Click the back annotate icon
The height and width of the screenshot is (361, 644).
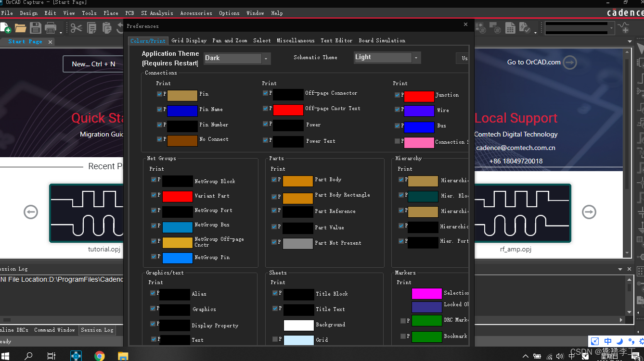[495, 28]
